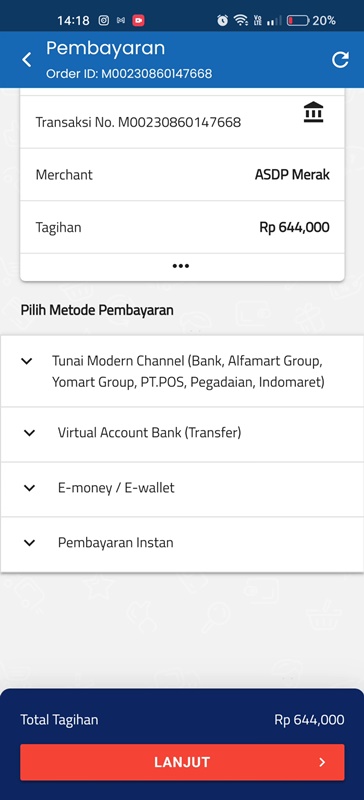
Task: Tap the Instagram icon in status bar
Action: pos(104,20)
